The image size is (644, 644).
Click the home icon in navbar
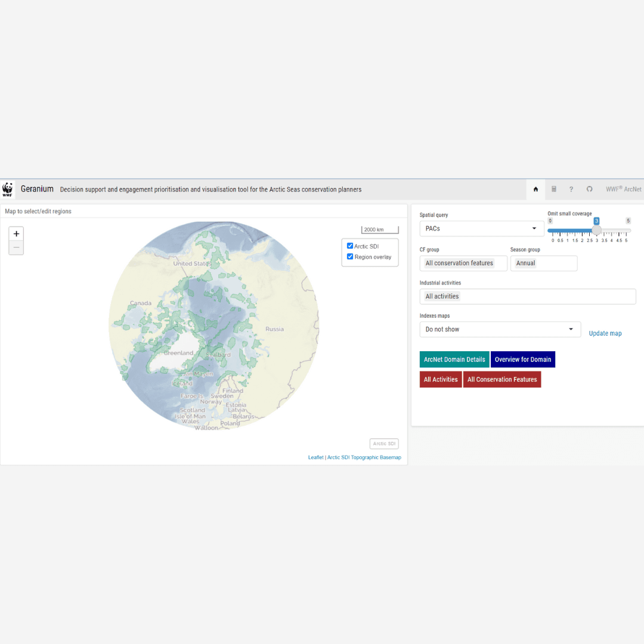click(x=535, y=189)
